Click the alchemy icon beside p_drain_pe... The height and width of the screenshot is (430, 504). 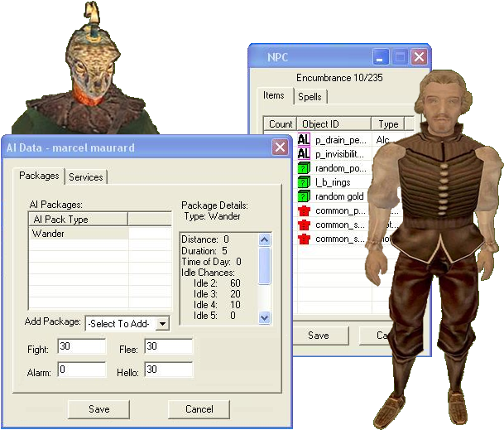[x=304, y=140]
